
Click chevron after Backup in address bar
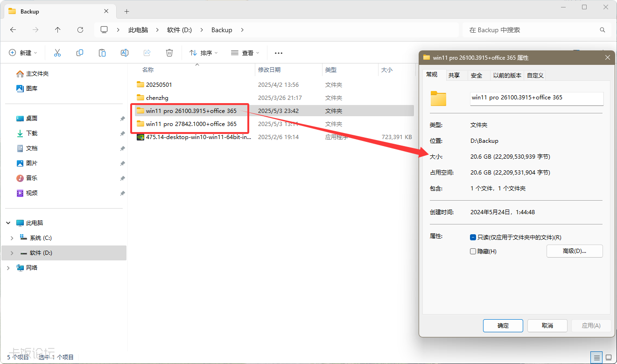[x=242, y=30]
